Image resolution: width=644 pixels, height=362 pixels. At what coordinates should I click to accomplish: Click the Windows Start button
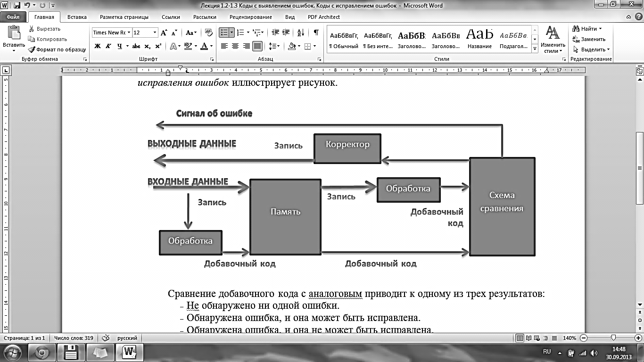tap(13, 352)
